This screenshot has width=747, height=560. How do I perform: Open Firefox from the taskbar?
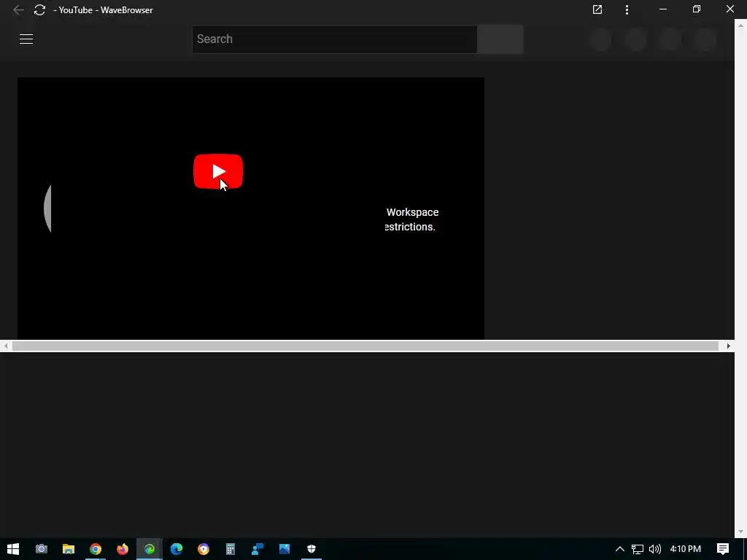click(123, 549)
